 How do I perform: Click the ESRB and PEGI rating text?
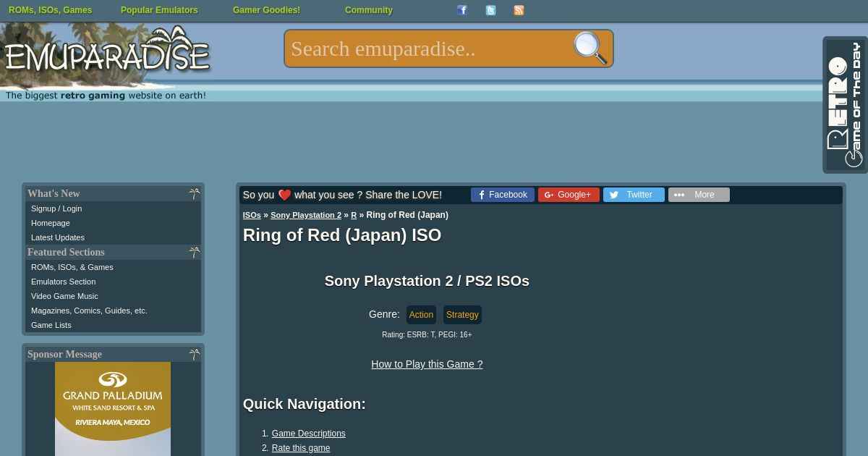(427, 334)
